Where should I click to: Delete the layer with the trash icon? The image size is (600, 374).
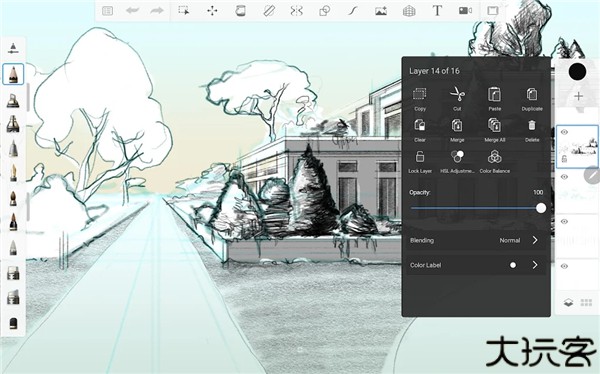tap(532, 130)
